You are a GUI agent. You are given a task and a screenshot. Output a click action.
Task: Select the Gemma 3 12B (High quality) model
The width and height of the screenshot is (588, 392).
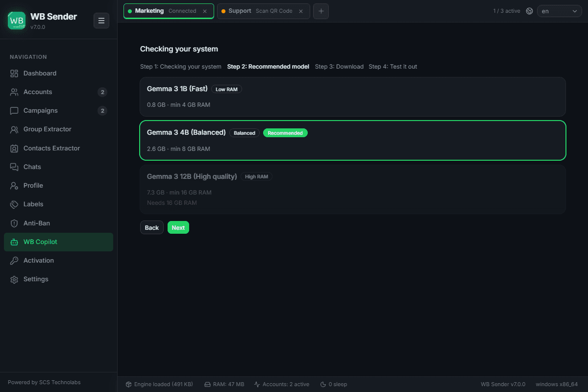[353, 189]
